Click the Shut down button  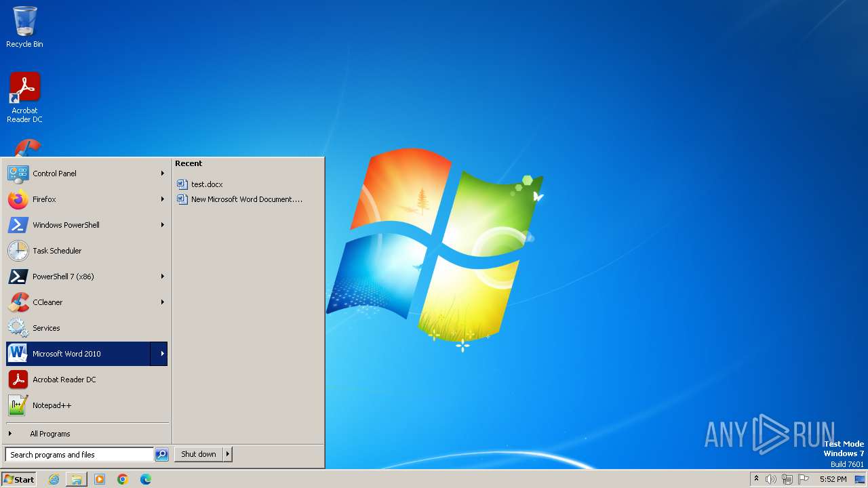(199, 454)
